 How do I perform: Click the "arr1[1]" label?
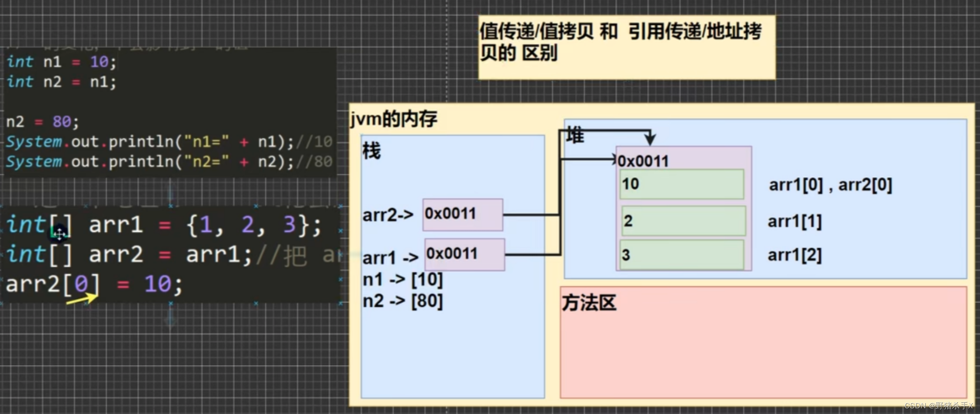coord(794,222)
